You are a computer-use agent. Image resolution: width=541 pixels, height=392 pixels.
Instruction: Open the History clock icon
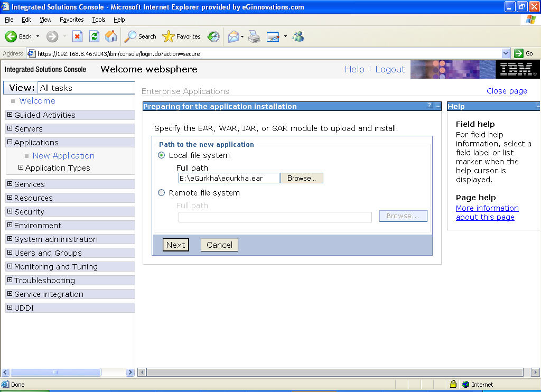click(213, 36)
